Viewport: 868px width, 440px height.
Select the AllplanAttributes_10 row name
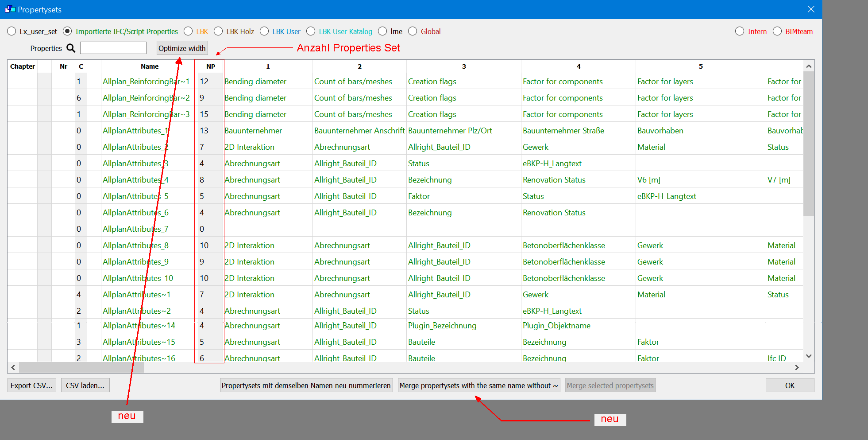pyautogui.click(x=138, y=278)
